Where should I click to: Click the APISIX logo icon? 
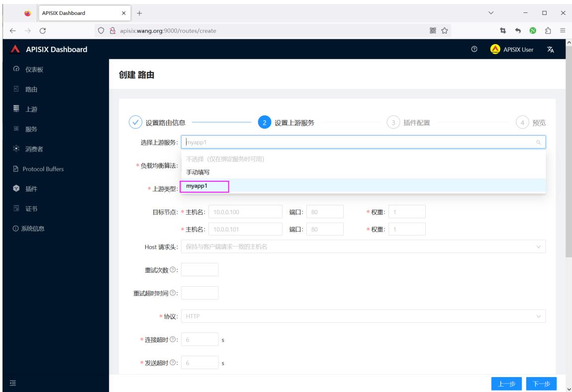point(15,49)
